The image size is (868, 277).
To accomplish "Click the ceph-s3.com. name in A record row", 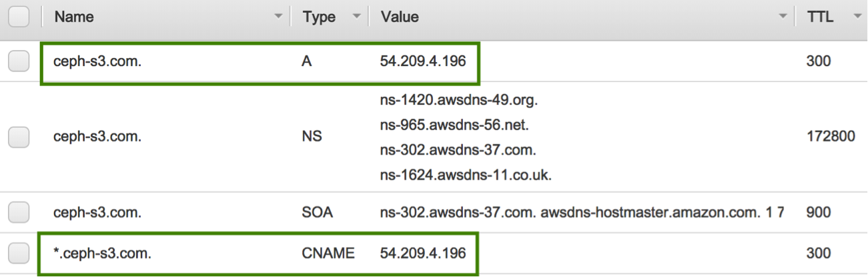I will (97, 61).
